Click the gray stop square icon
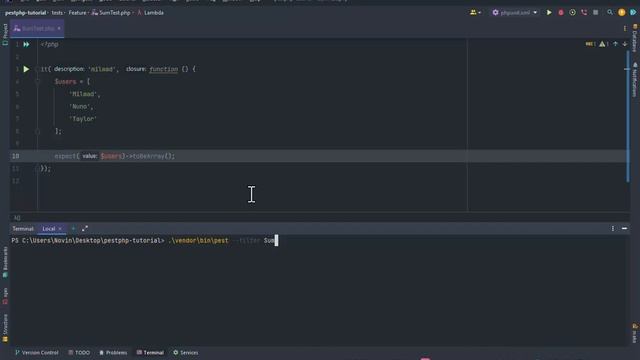Screen dimensions: 640x360 (596, 13)
